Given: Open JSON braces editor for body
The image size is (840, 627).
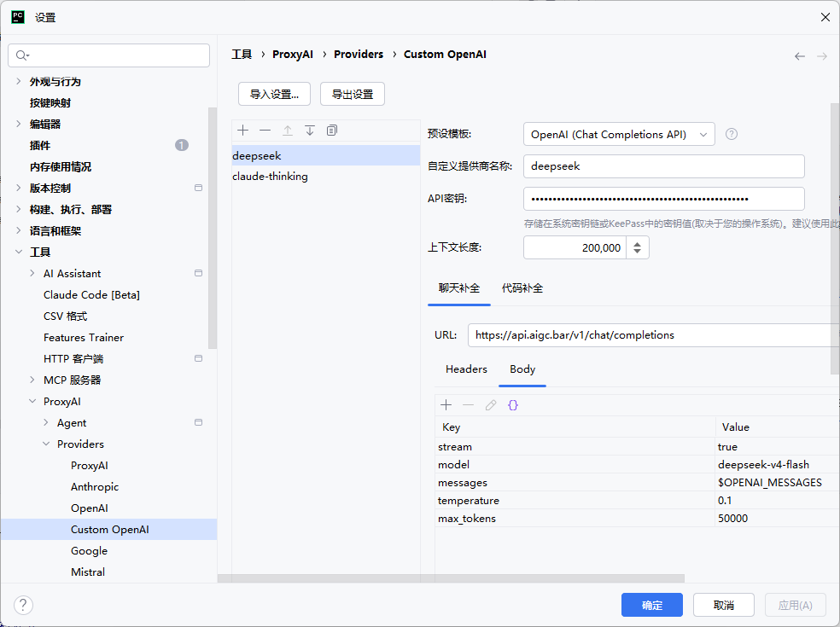Looking at the screenshot, I should (x=513, y=405).
